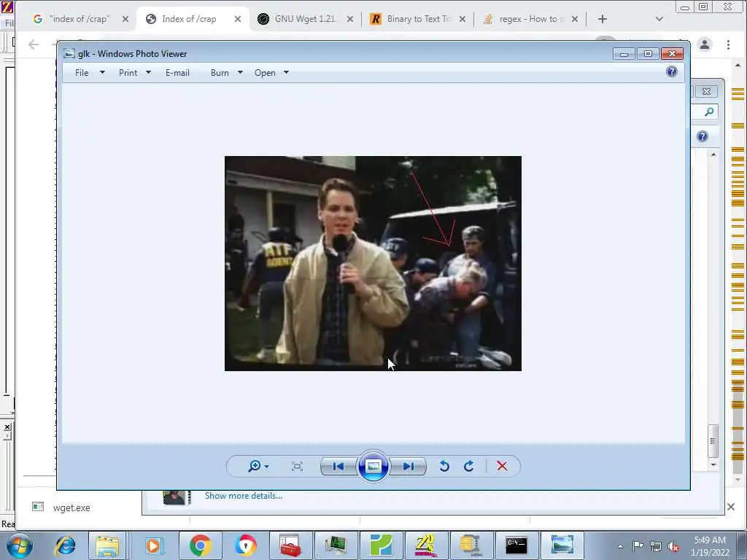This screenshot has width=747, height=560.
Task: Open the Burn menu
Action: point(220,72)
